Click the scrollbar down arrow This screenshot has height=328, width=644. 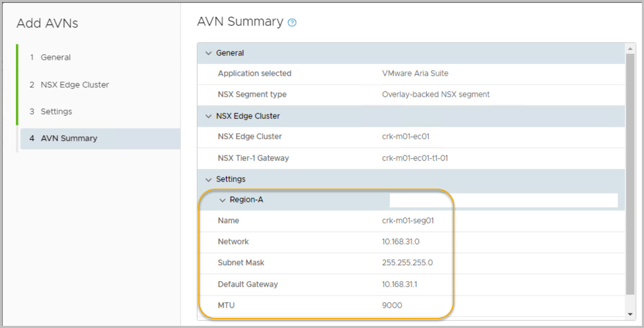[x=630, y=314]
